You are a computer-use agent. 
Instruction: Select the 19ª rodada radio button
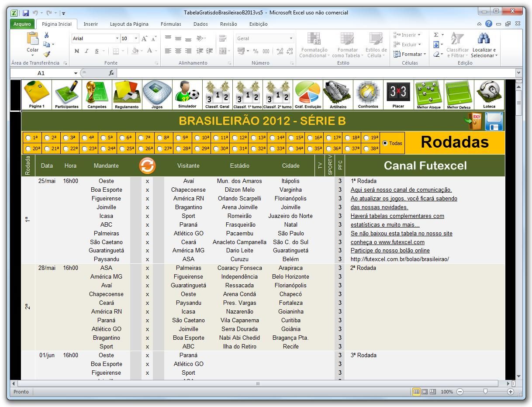(366, 138)
